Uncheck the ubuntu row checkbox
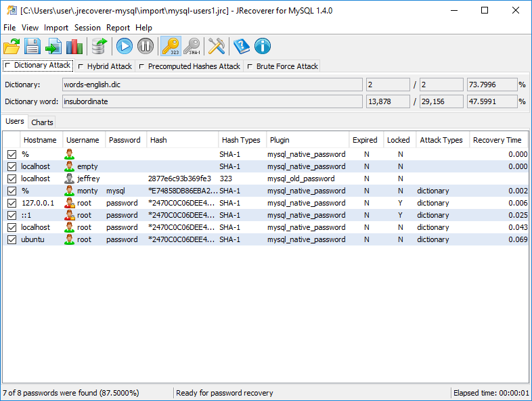 coord(12,239)
